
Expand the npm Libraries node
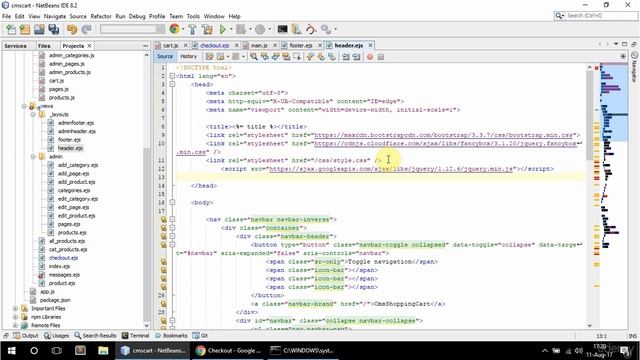[16, 317]
